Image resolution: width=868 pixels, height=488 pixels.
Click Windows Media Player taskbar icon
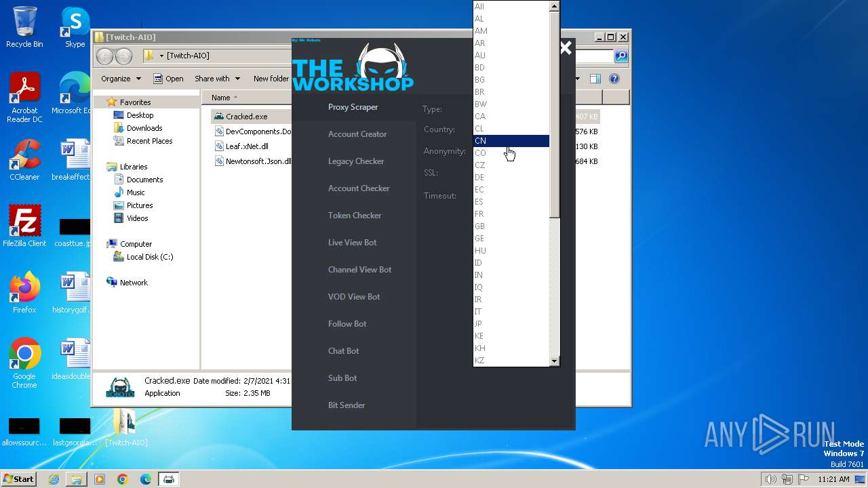(x=100, y=479)
